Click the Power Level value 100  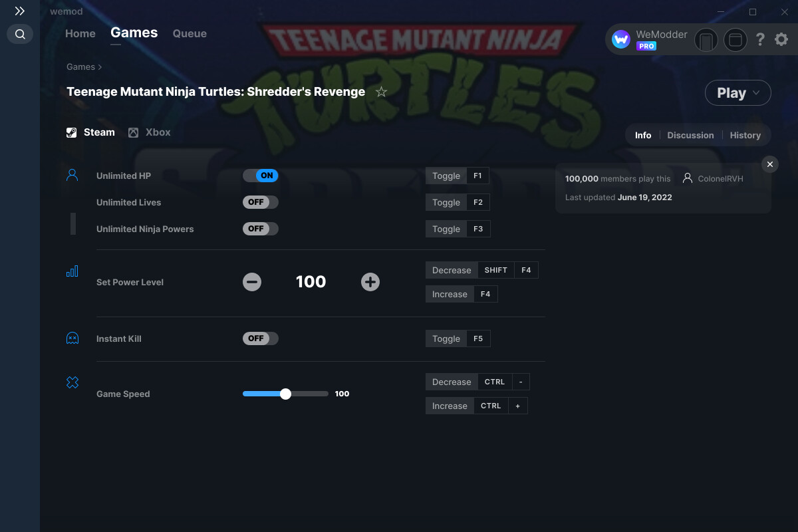point(311,282)
